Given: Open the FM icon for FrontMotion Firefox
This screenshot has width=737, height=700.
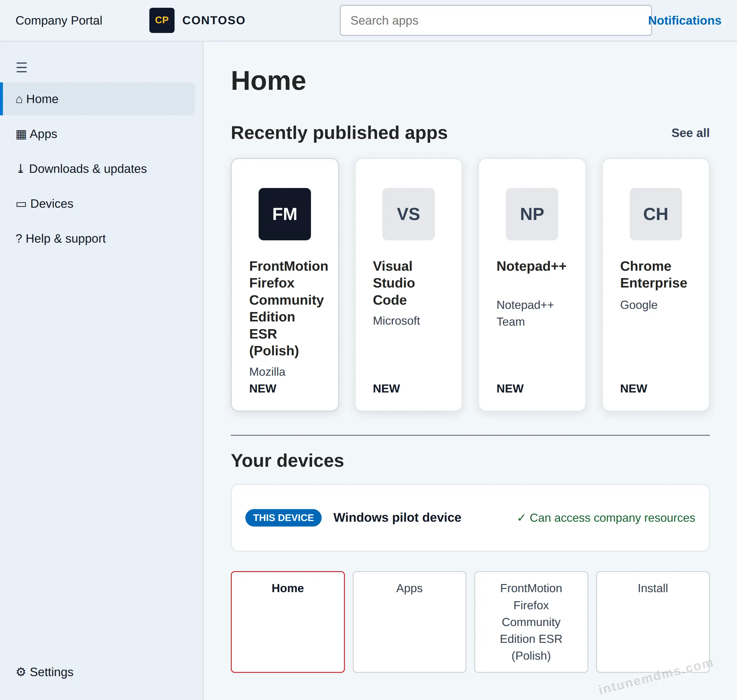Looking at the screenshot, I should point(284,214).
